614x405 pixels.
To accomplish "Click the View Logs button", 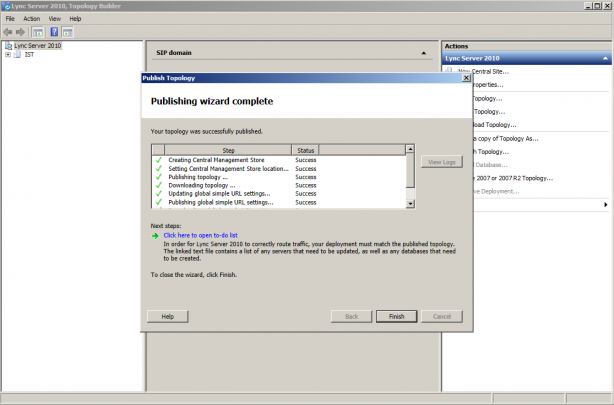I will click(x=442, y=162).
